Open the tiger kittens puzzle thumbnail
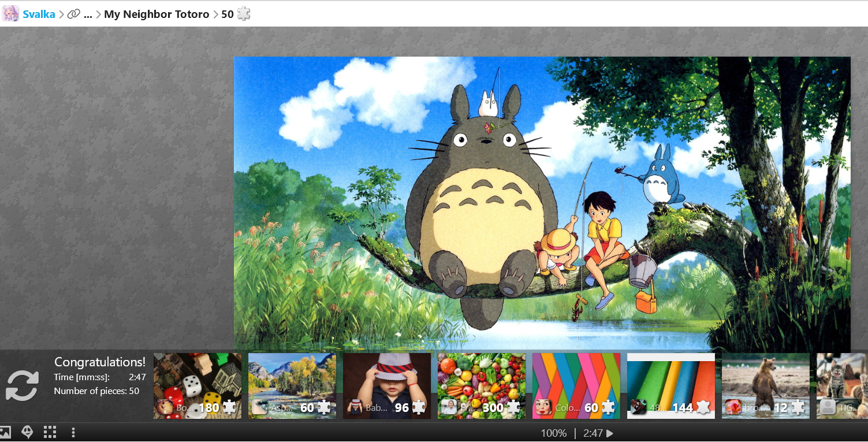 pyautogui.click(x=842, y=386)
